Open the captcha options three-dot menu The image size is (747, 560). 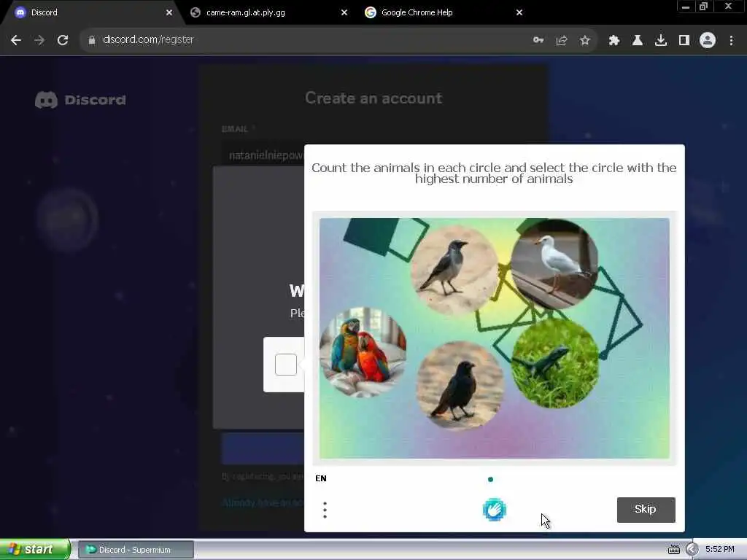[325, 510]
